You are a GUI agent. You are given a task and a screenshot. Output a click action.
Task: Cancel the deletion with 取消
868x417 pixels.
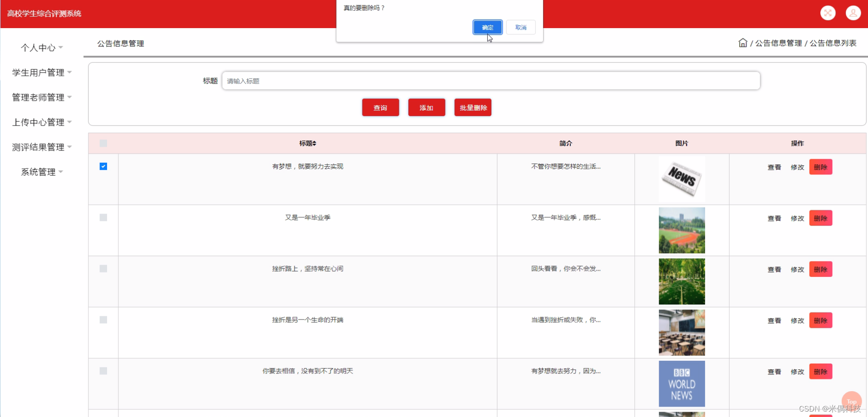(521, 27)
